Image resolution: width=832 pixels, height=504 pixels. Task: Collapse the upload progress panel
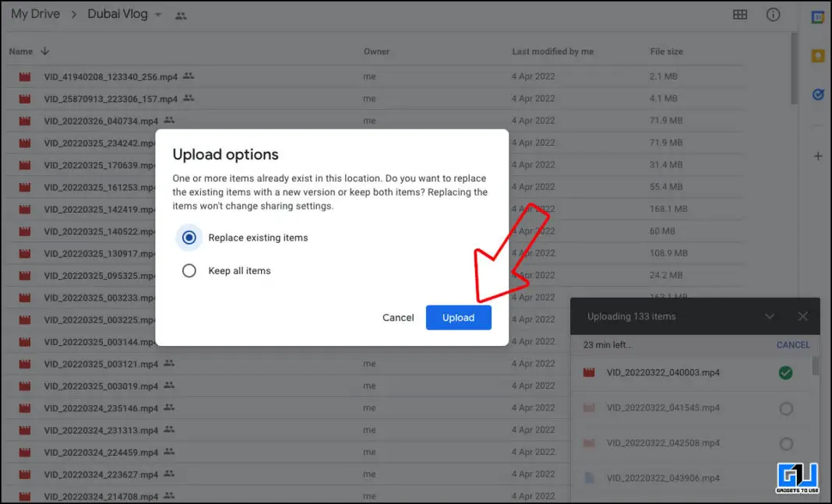click(770, 315)
